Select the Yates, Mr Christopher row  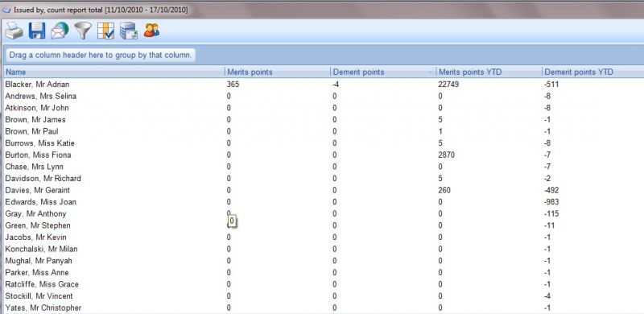pos(324,308)
